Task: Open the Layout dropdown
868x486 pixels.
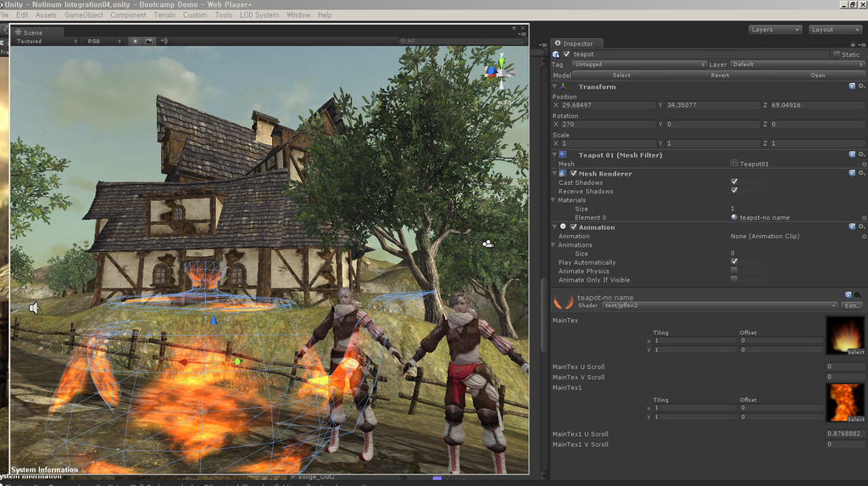Action: point(835,30)
